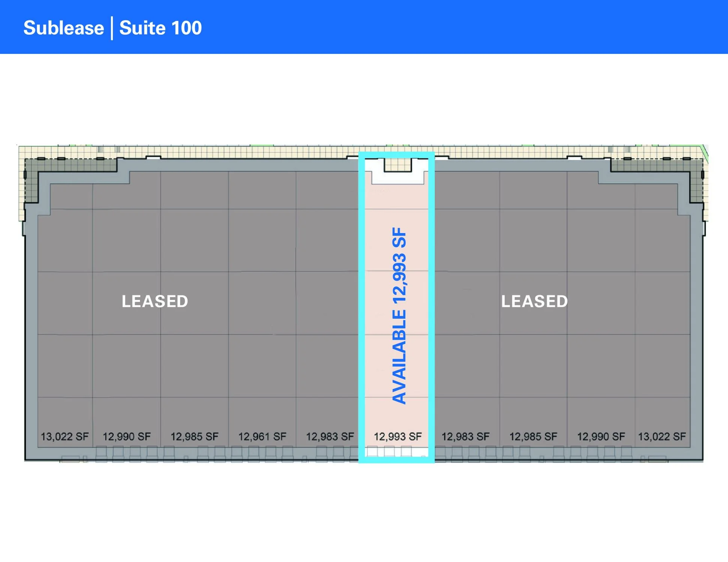Click the leftmost "13,022 SF" bay label
This screenshot has height=562, width=728.
pyautogui.click(x=64, y=436)
